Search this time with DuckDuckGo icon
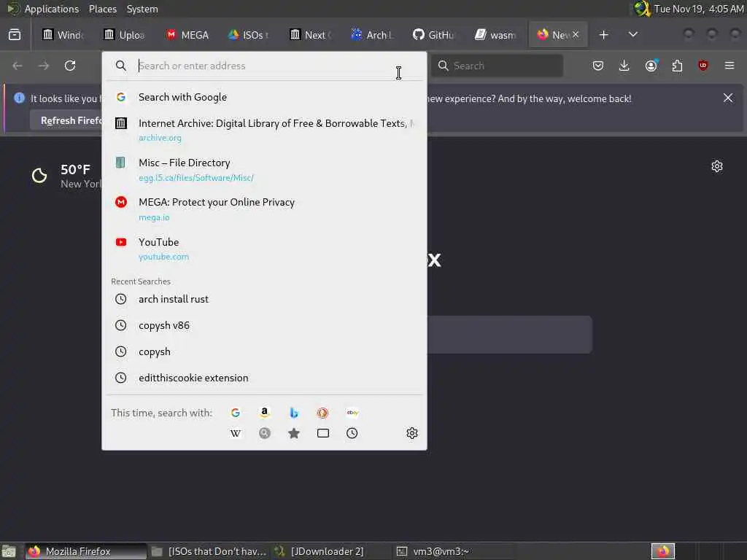Screen dimensions: 747x560 coord(322,413)
